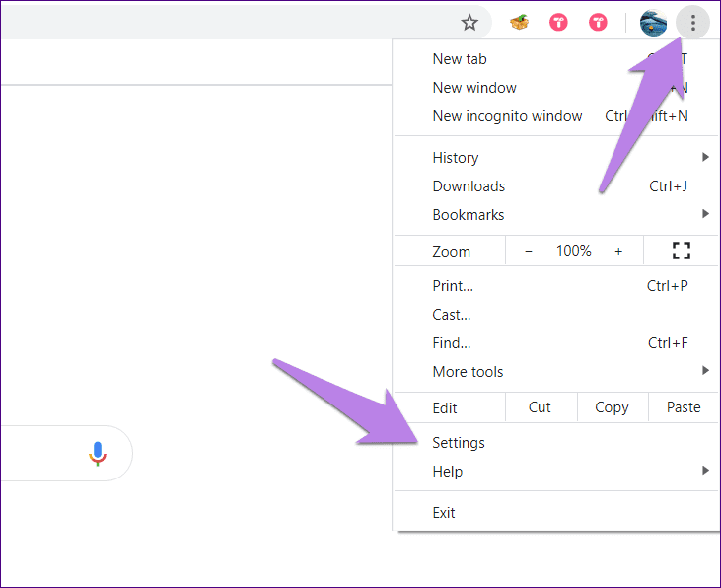Open Downloads from the menu
This screenshot has height=588, width=721.
click(557, 185)
